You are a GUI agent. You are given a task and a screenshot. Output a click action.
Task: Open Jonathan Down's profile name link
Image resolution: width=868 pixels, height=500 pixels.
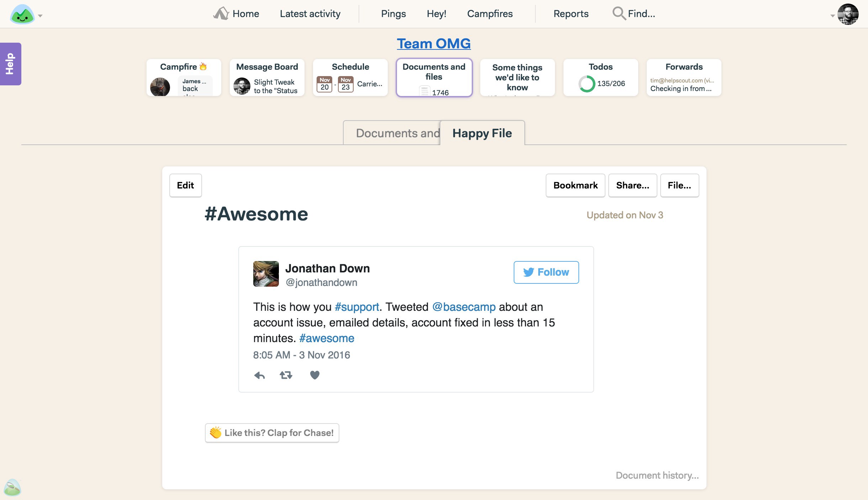point(327,268)
